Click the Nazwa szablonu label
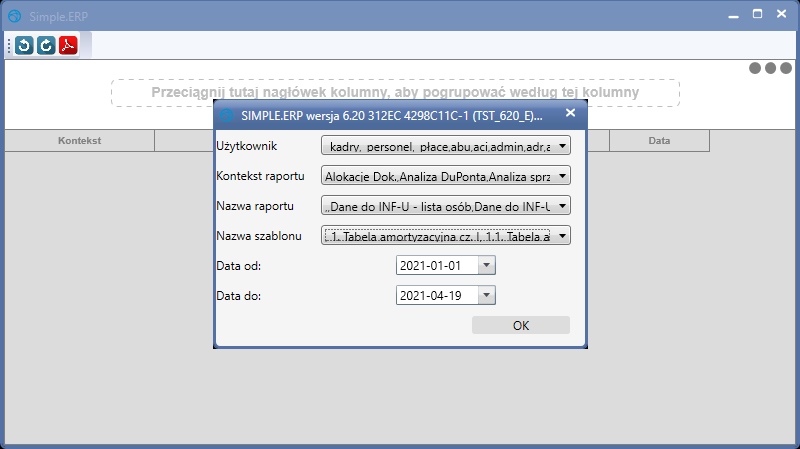800x449 pixels. coord(259,236)
